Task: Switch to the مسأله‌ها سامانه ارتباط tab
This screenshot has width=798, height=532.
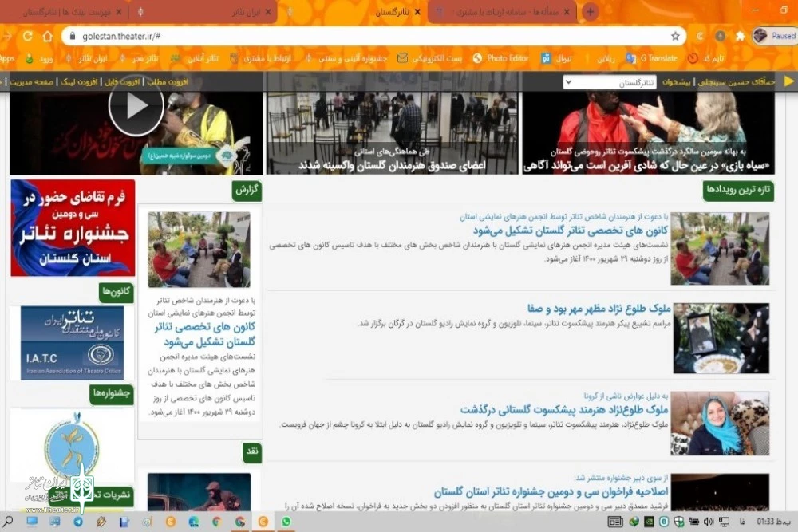Action: pos(503,12)
